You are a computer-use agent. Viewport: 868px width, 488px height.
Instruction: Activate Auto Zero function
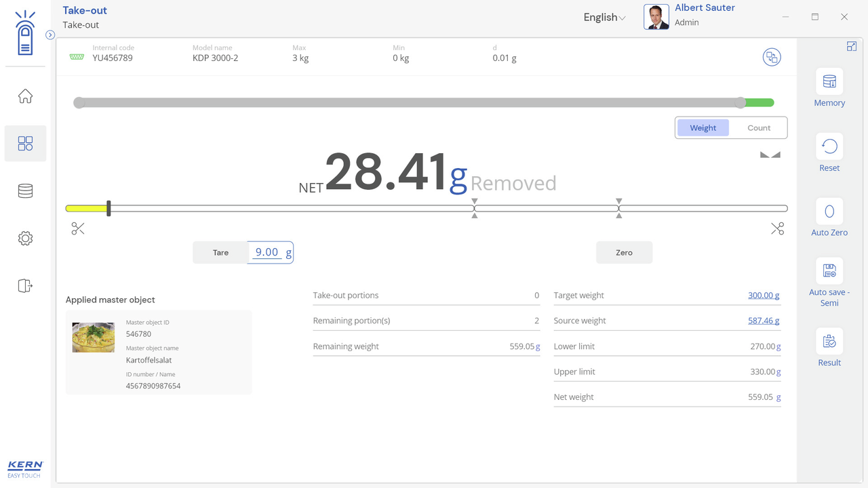coord(829,212)
